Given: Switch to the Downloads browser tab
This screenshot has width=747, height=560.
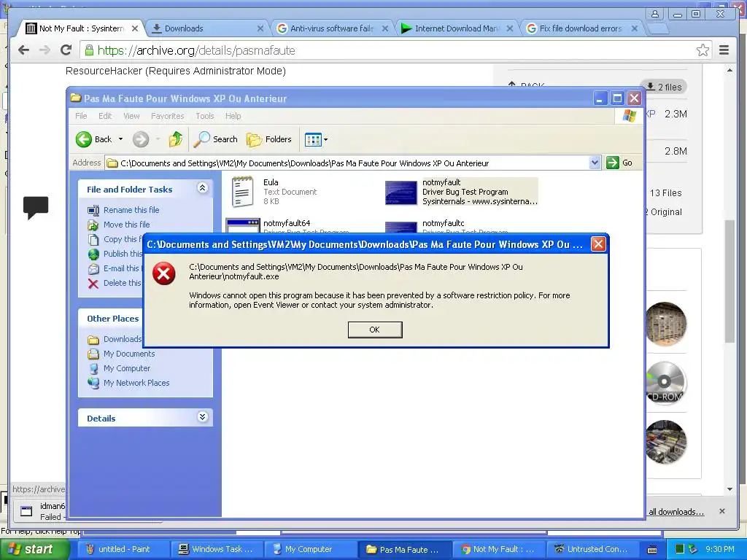Looking at the screenshot, I should [208, 28].
